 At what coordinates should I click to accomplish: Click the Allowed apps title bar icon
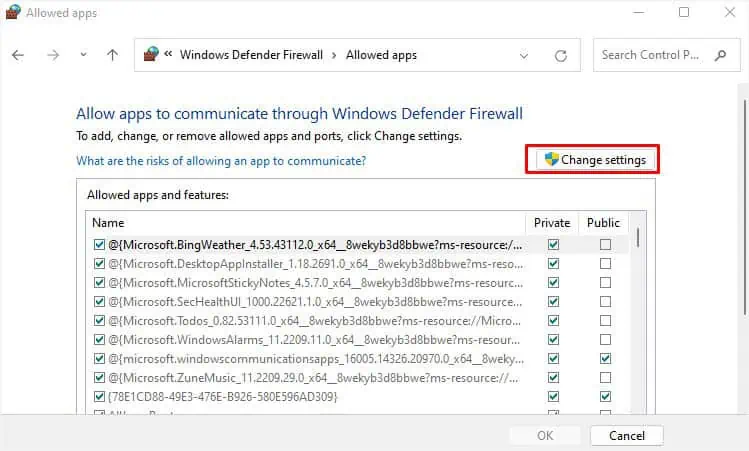(x=13, y=12)
